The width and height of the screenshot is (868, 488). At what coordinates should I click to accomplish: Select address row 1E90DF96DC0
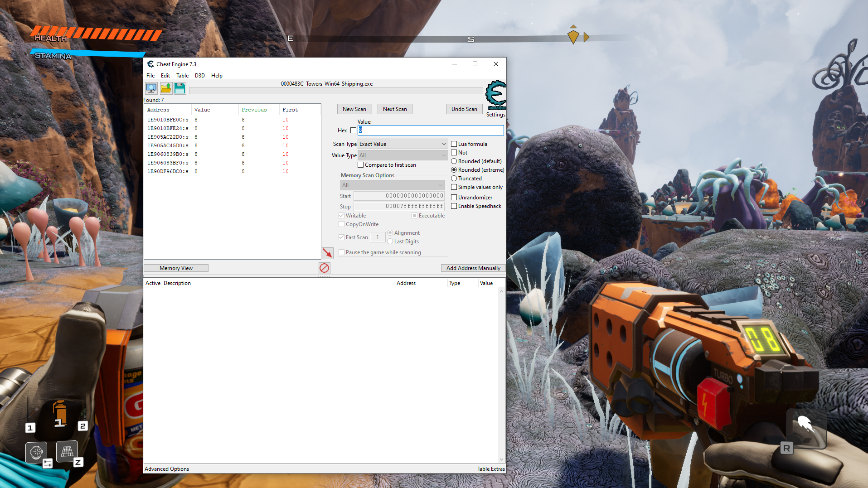pyautogui.click(x=232, y=172)
